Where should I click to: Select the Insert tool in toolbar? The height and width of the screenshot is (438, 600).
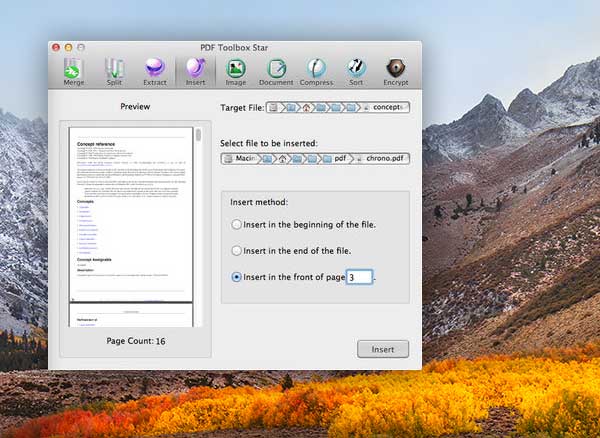coord(196,72)
